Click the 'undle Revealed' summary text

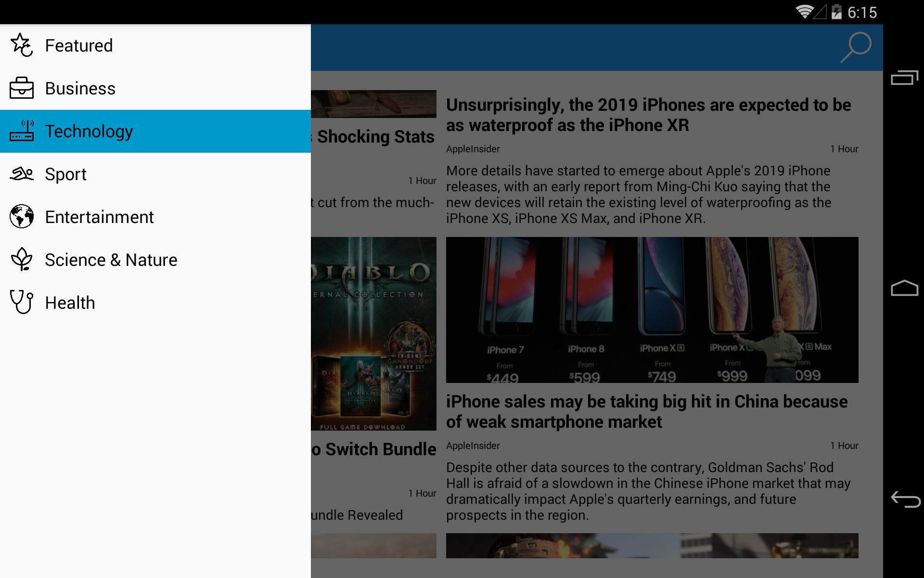coord(357,515)
